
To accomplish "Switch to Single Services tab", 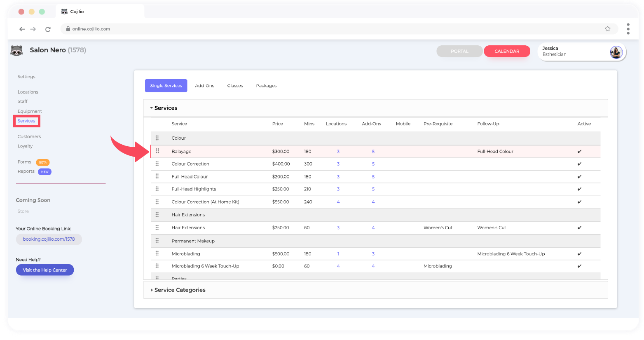I will (166, 86).
